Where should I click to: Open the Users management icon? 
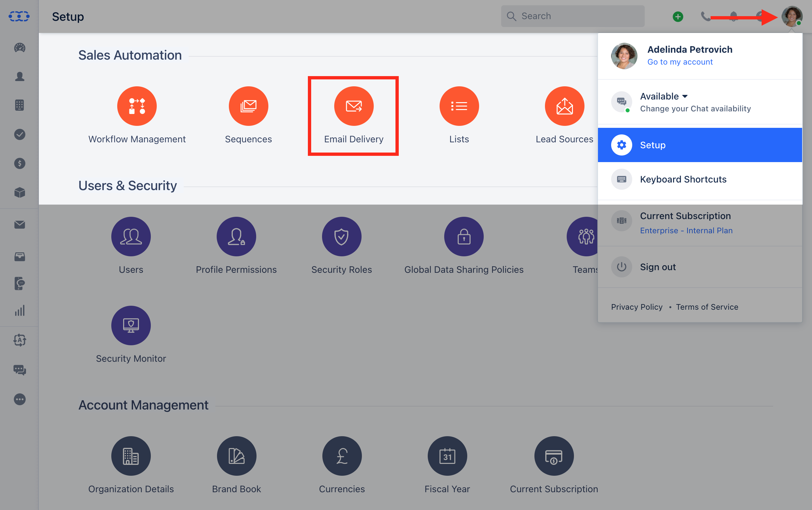coord(131,237)
